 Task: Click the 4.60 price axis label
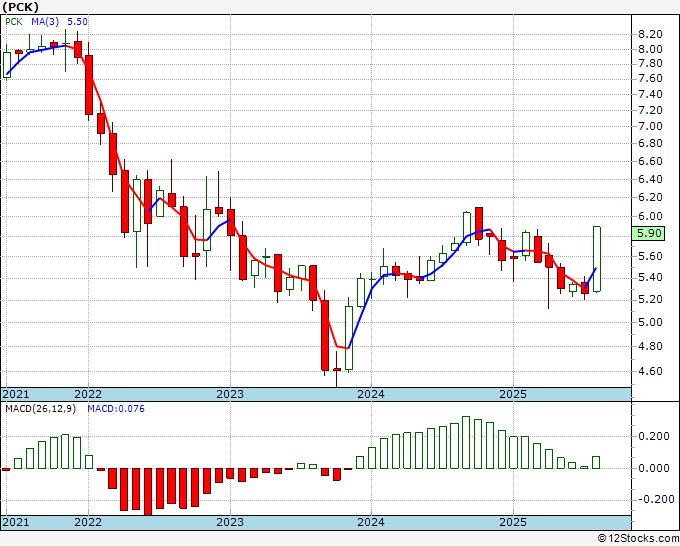(650, 371)
